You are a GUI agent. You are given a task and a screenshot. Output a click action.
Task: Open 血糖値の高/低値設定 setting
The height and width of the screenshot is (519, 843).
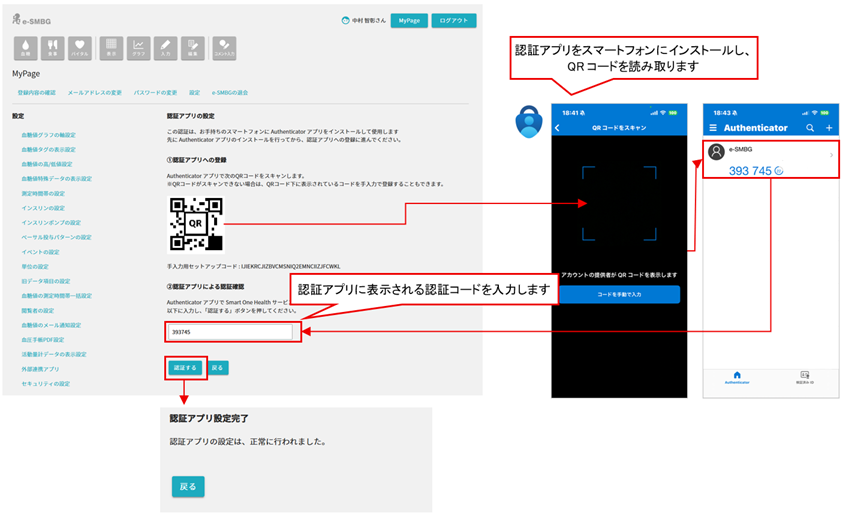pos(47,164)
